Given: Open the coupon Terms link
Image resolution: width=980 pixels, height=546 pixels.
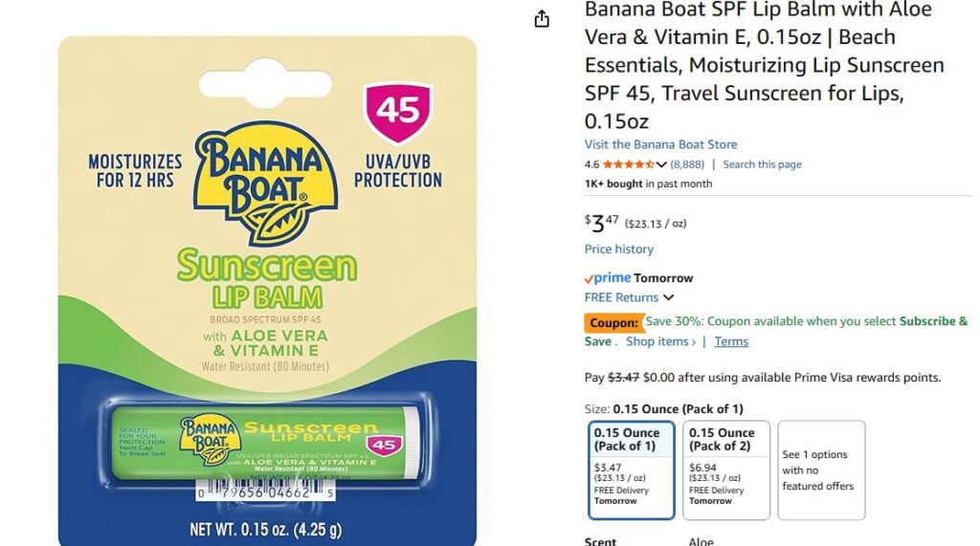Looking at the screenshot, I should pyautogui.click(x=731, y=341).
